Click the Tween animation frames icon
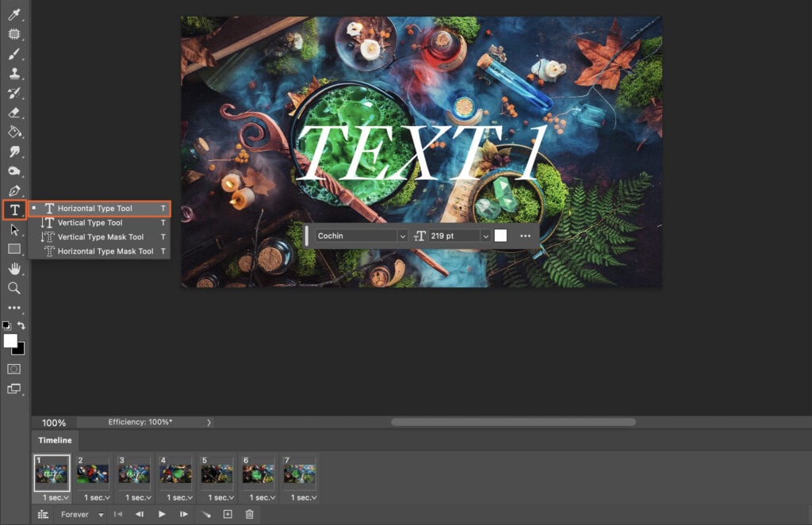Viewport: 812px width, 525px height. pyautogui.click(x=205, y=515)
